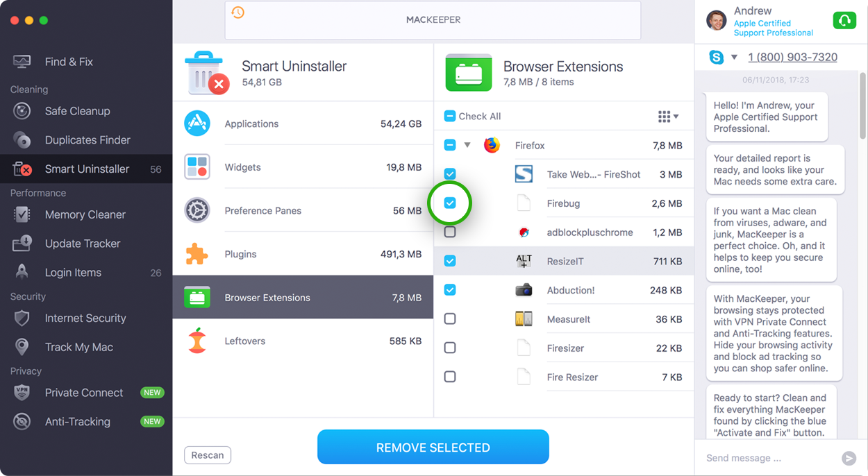Click the ResizeIT extension icon
Viewport: 868px width, 476px height.
[x=524, y=262]
